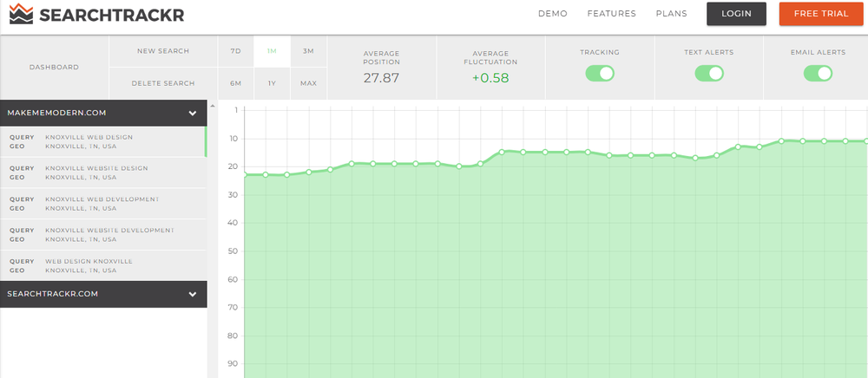Click the average fluctuation value +0.58
Screen dimensions: 868x378
(490, 78)
